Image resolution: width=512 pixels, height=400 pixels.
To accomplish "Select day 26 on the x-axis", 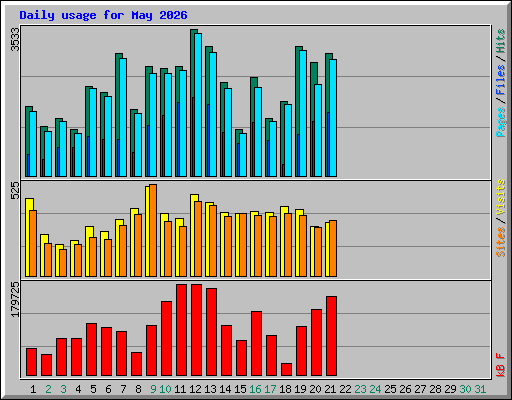I will tap(405, 389).
